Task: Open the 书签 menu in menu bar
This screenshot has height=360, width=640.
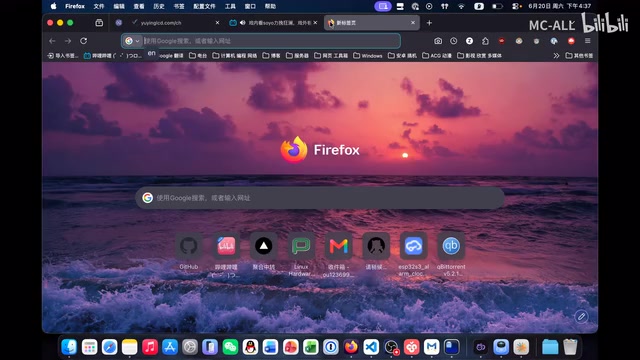Action: pos(179,6)
